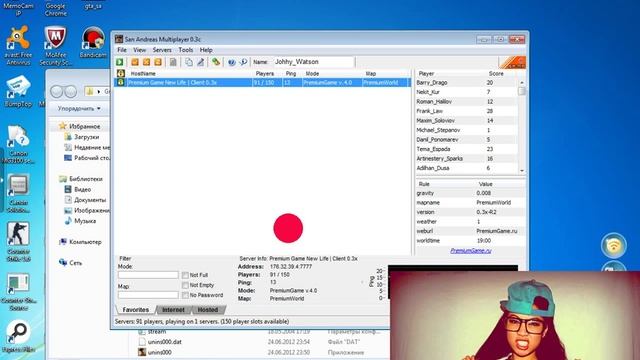Open Counter-Strike desktop shortcut icon

point(18,242)
